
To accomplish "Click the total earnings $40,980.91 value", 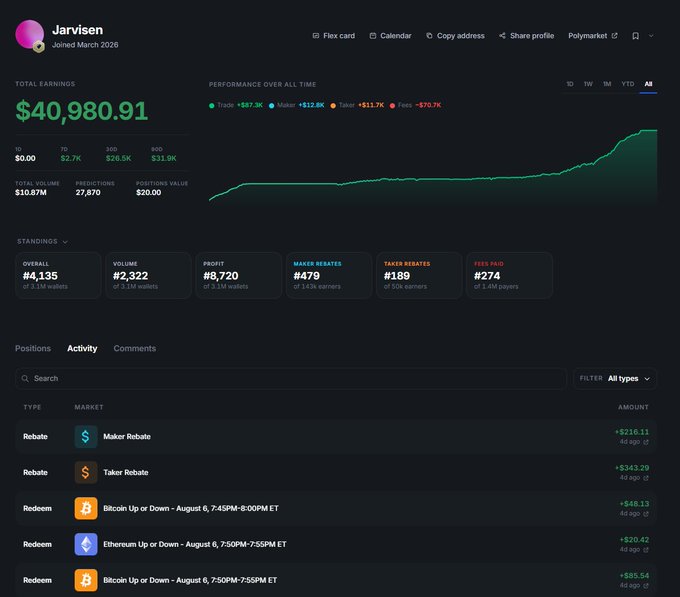I will click(82, 111).
